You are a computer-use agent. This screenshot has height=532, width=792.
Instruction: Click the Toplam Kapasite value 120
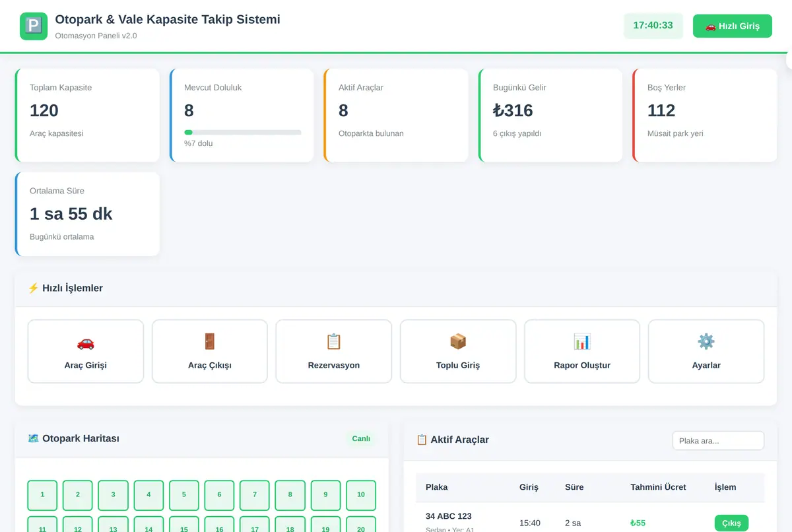[x=44, y=110]
